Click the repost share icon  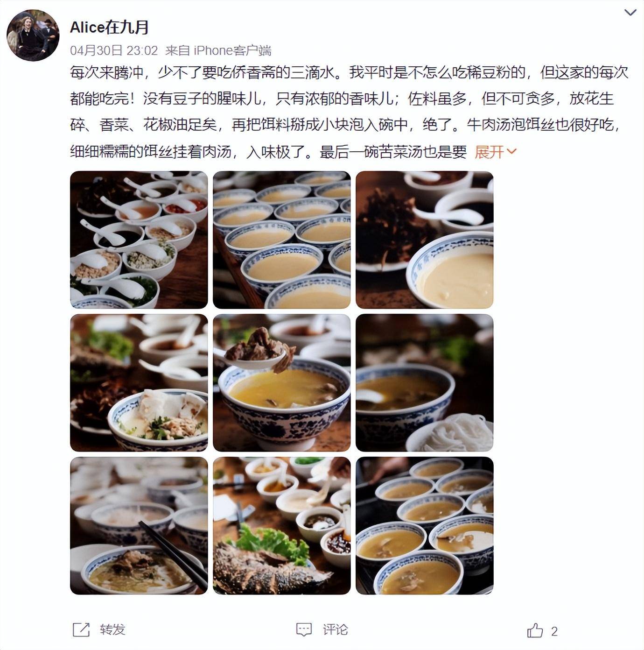(81, 629)
